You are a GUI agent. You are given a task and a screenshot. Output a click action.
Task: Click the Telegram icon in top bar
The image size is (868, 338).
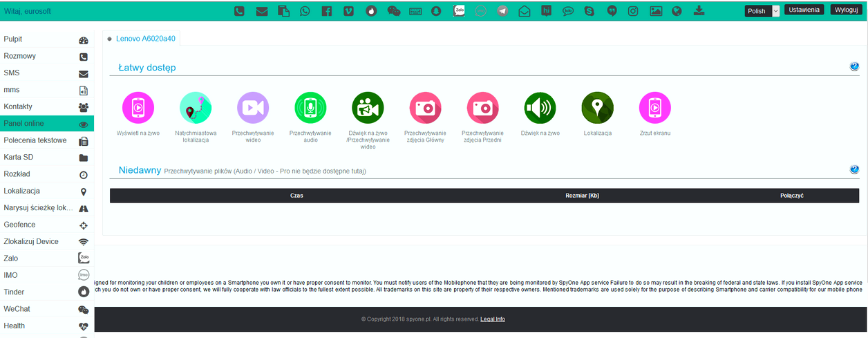click(502, 11)
